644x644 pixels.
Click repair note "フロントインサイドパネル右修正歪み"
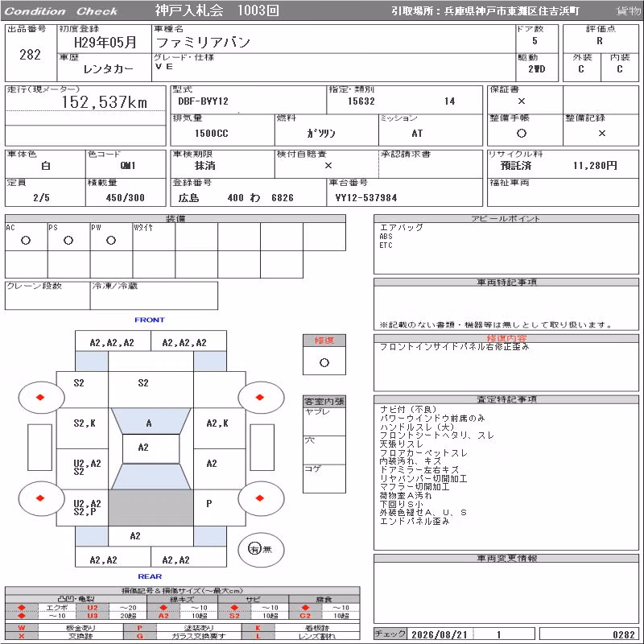pos(454,347)
